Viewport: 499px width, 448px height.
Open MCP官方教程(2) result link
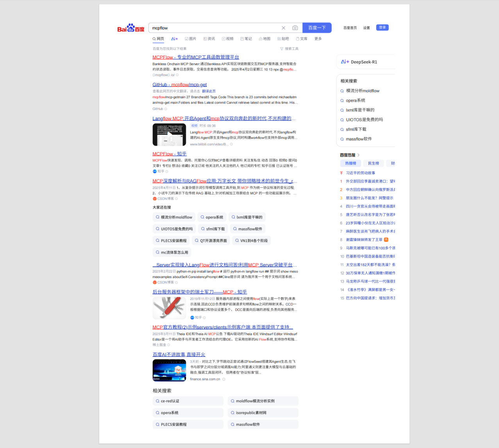[x=223, y=327]
